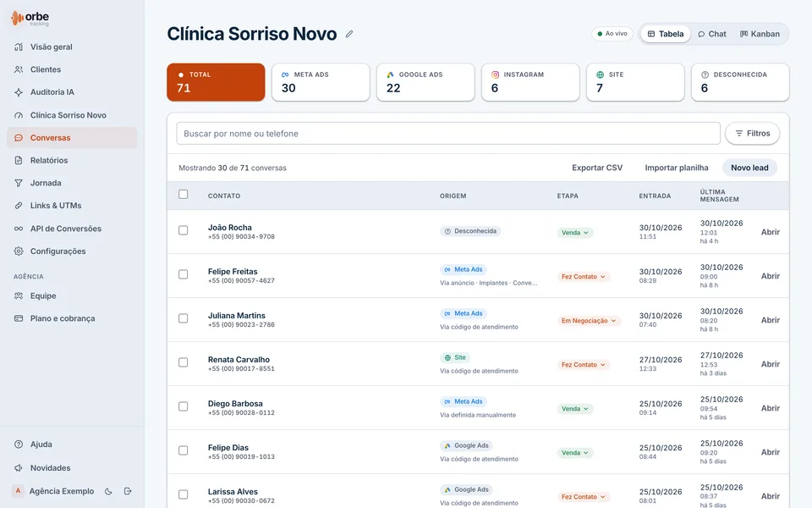This screenshot has height=508, width=812.
Task: Click the Agência Exemplo avatar badge
Action: click(18, 491)
